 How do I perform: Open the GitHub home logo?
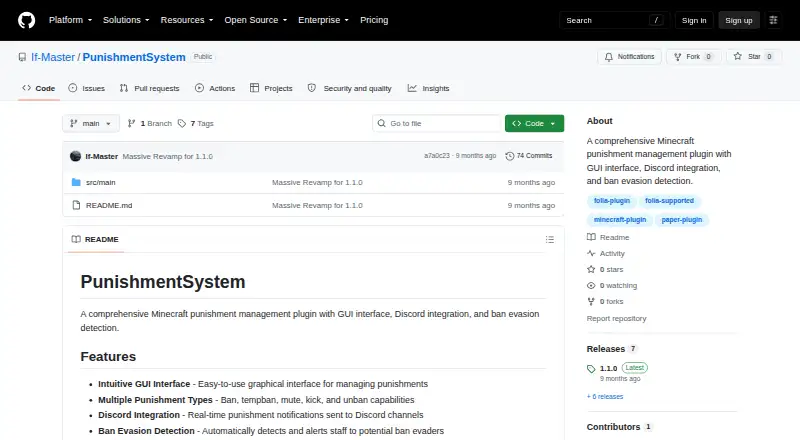pos(27,20)
